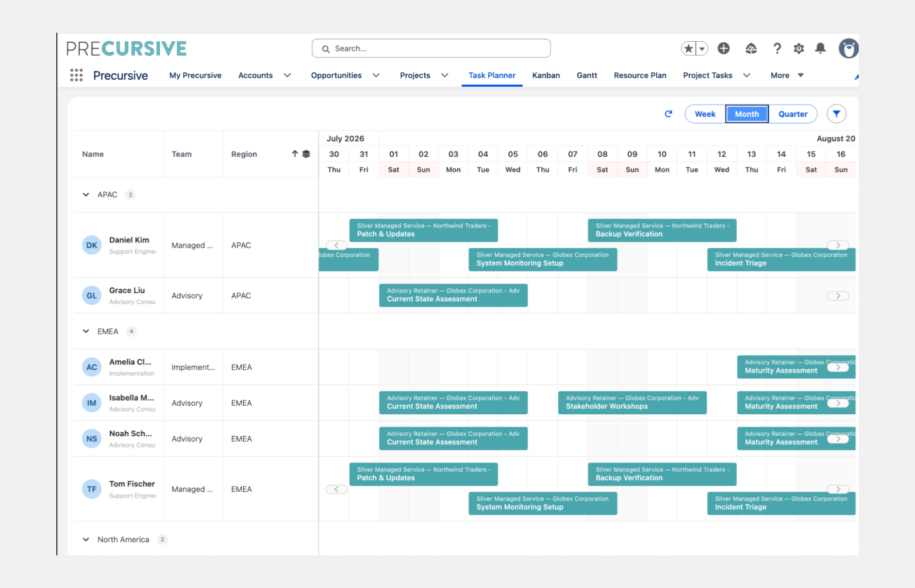Click Amelia's AC avatar

click(x=91, y=367)
